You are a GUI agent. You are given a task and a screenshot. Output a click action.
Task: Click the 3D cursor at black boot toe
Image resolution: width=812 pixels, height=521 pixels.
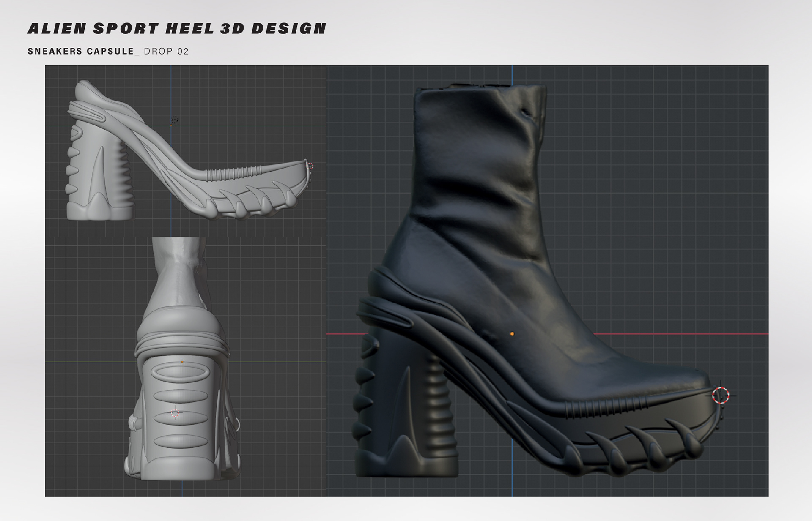pyautogui.click(x=721, y=396)
